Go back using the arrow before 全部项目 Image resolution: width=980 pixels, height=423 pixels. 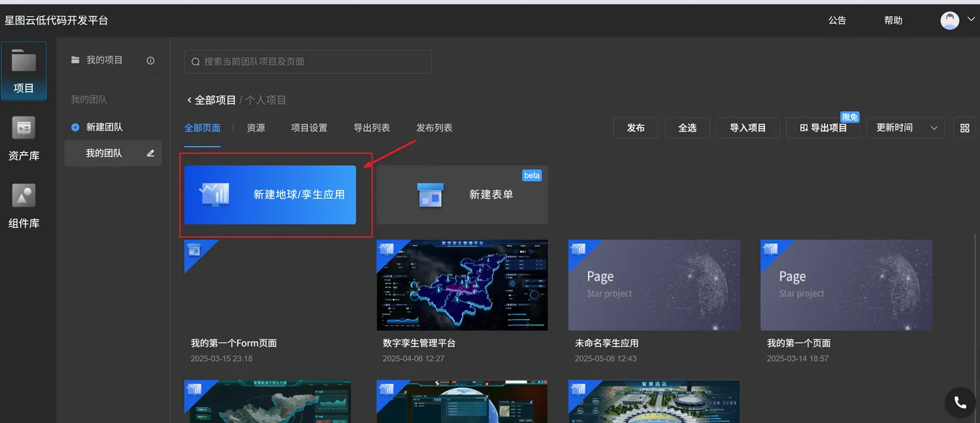coord(189,100)
